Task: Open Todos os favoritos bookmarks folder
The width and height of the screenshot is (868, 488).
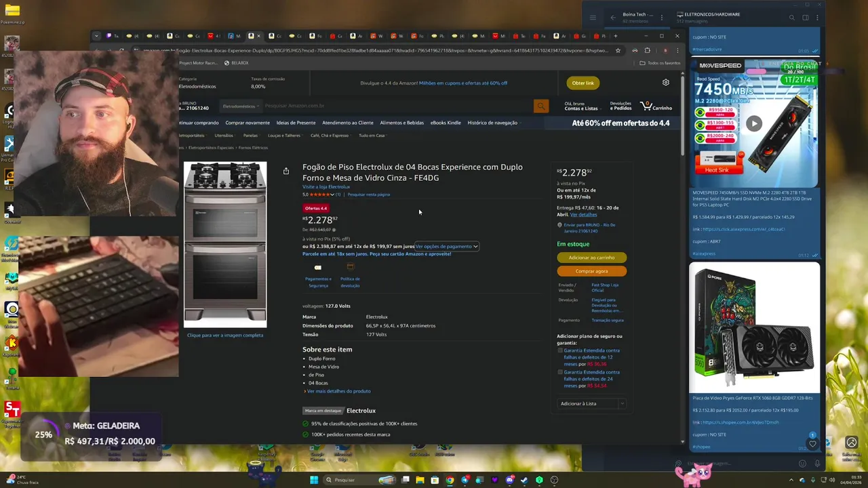Action: point(660,63)
